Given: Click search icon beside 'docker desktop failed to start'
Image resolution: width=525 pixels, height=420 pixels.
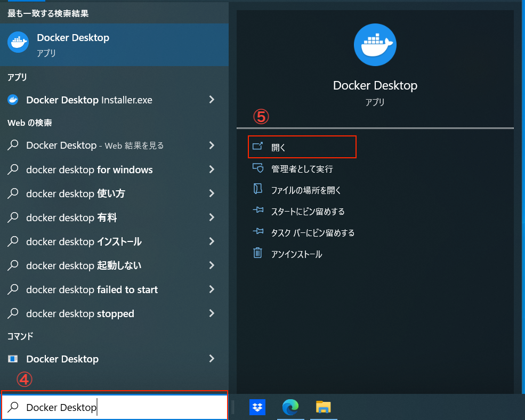Looking at the screenshot, I should pyautogui.click(x=13, y=289).
